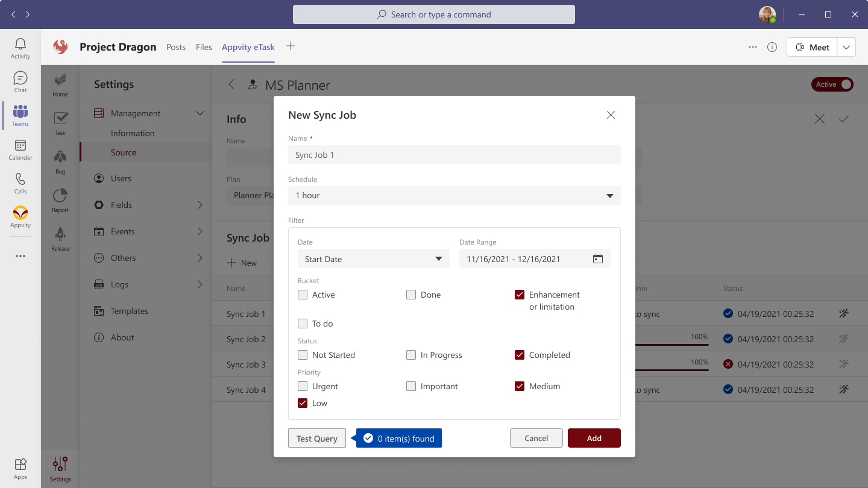Screen dimensions: 868x488
Task: Uncheck the Completed status checkbox
Action: (520, 355)
